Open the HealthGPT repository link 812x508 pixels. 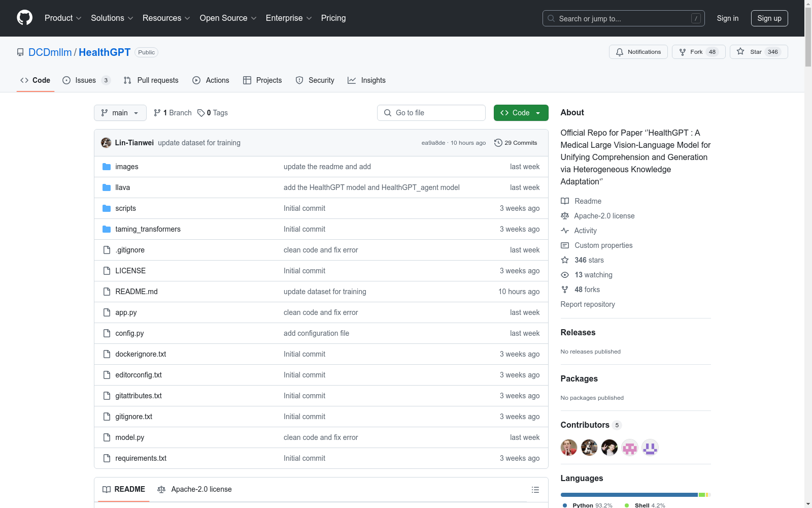tap(105, 52)
